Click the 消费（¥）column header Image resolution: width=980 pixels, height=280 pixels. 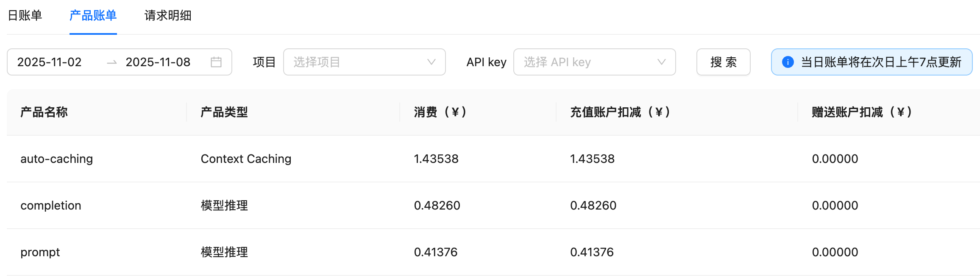point(441,112)
